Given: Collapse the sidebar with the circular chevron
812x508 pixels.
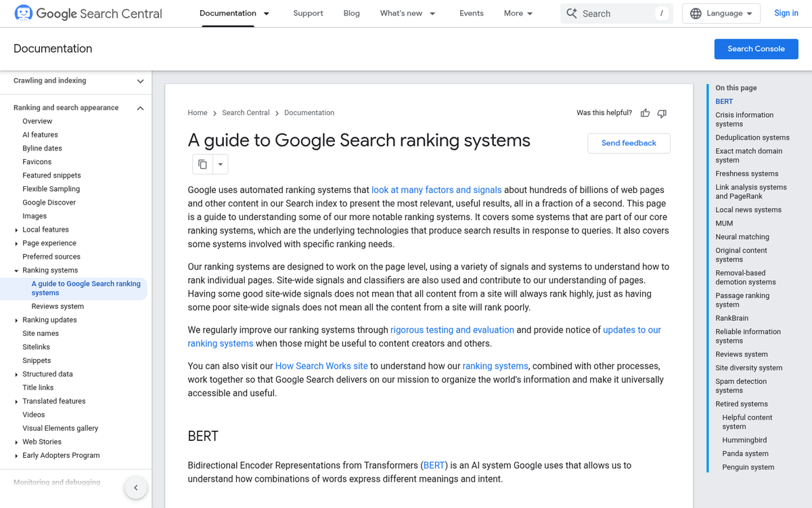Looking at the screenshot, I should click(135, 487).
